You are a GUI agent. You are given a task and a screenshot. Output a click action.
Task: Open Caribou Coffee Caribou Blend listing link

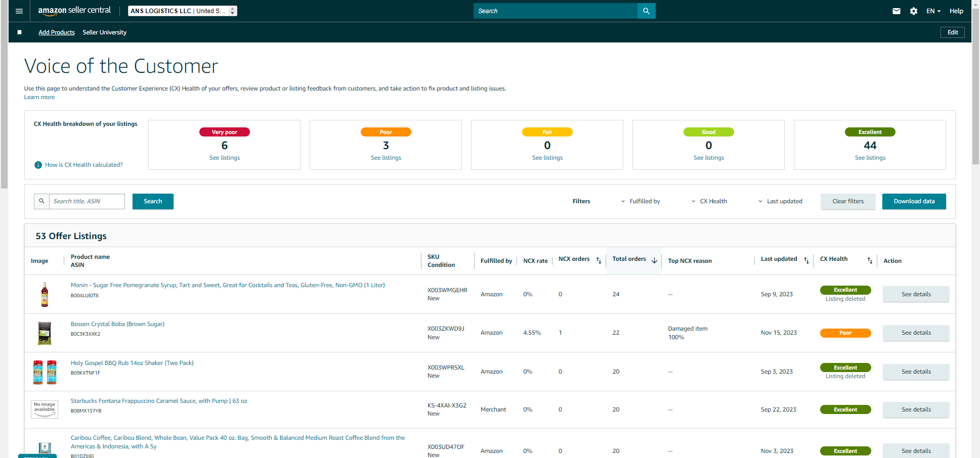[x=238, y=442]
